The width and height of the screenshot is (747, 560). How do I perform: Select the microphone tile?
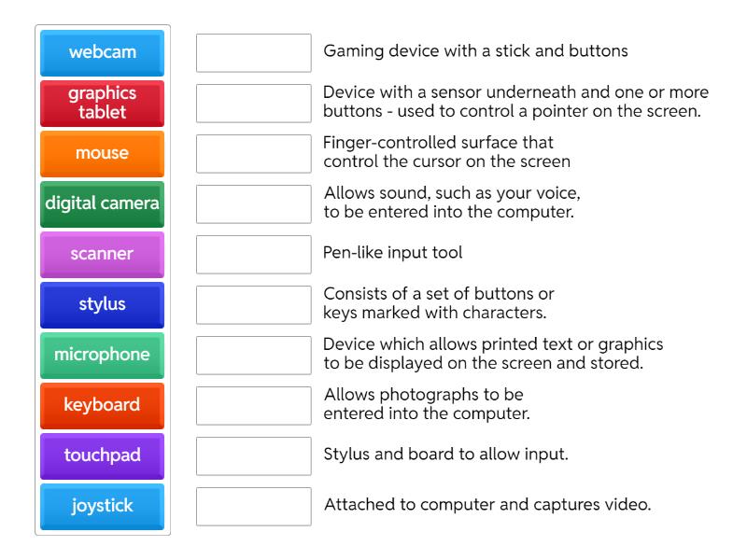tap(103, 355)
